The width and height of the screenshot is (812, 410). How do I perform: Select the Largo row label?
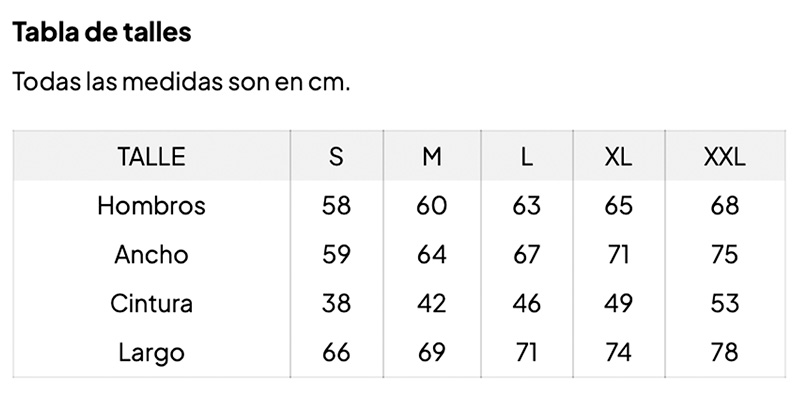(x=151, y=353)
